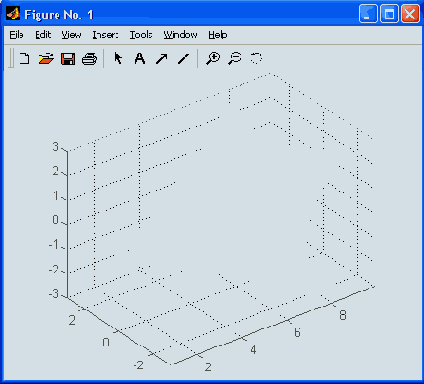
Task: Print the figure using the printer icon
Action: tap(89, 59)
